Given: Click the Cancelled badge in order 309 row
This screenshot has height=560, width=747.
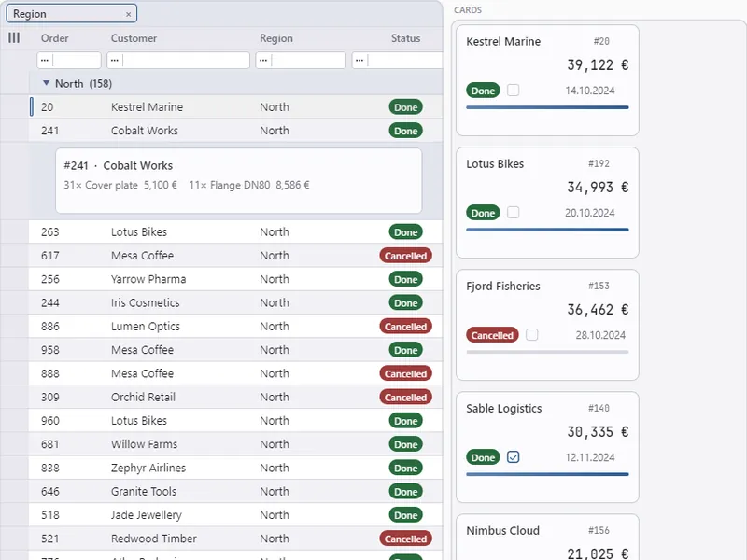Looking at the screenshot, I should click(x=405, y=398).
